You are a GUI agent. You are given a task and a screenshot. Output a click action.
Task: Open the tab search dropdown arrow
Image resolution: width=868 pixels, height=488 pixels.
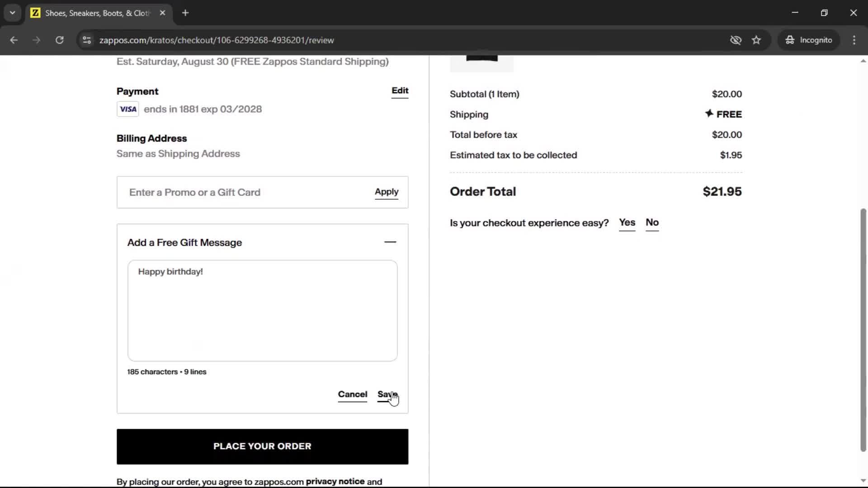[x=13, y=13]
